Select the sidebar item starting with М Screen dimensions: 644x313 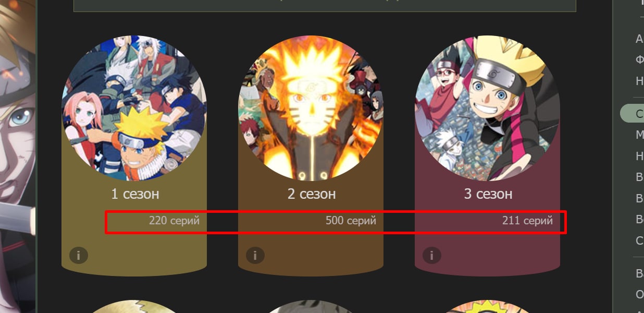[639, 135]
